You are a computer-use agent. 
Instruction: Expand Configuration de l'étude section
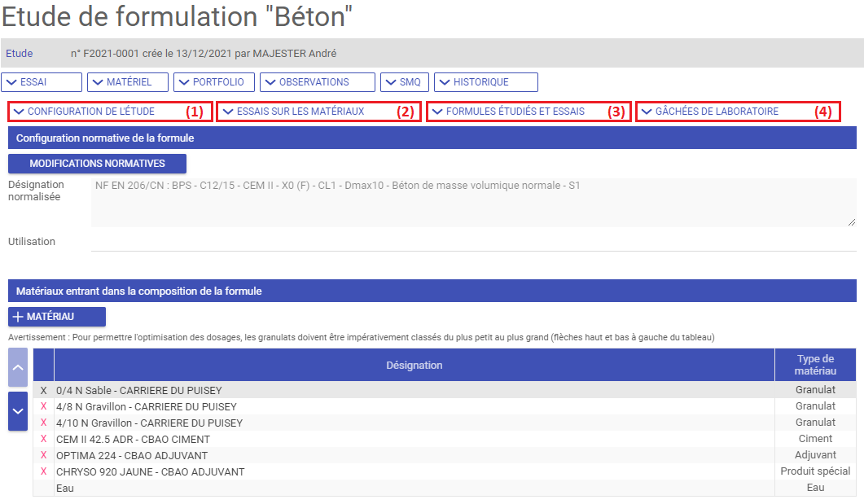110,112
